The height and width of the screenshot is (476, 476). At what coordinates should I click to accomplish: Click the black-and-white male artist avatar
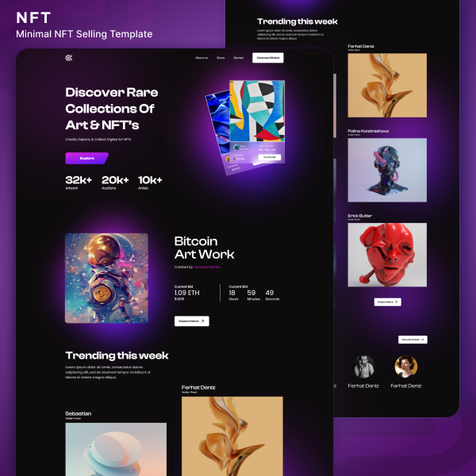(x=363, y=367)
